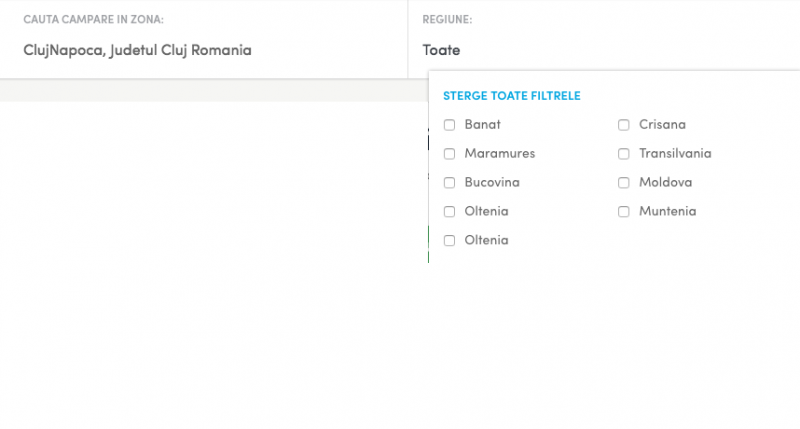The image size is (800, 429).
Task: Click the Transilvania label text
Action: (x=675, y=154)
